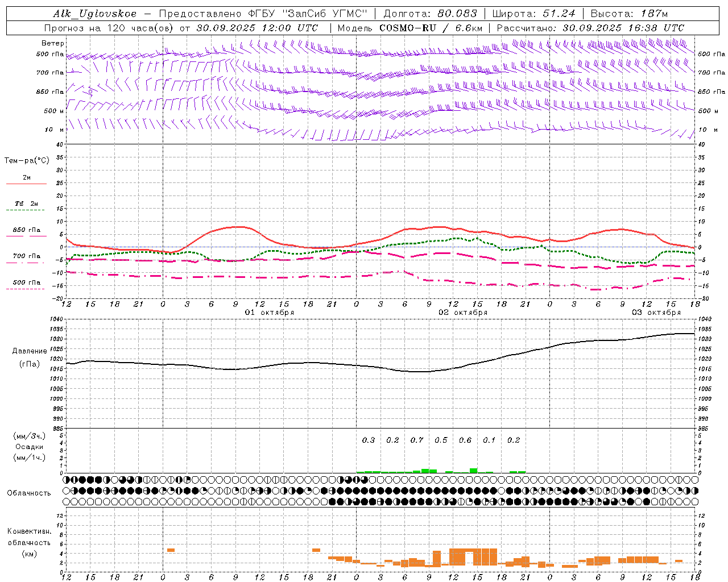Click the Давление panel label
This screenshot has width=728, height=582.
[x=30, y=351]
